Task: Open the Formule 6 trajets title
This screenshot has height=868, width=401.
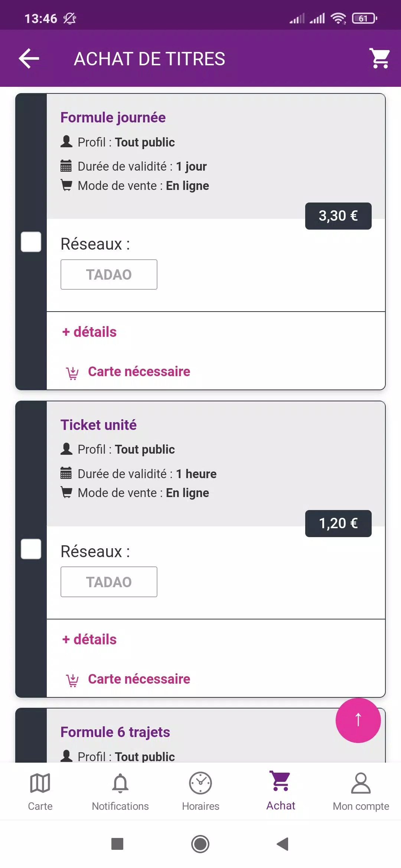Action: pos(115,732)
